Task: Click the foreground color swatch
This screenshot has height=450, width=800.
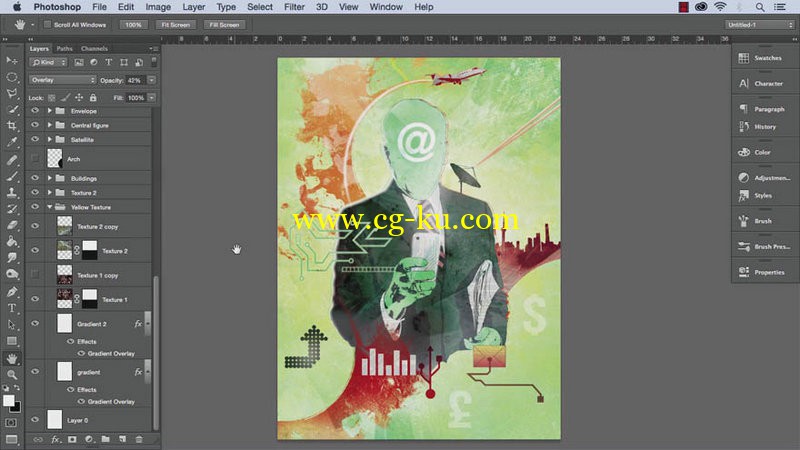Action: click(x=8, y=401)
